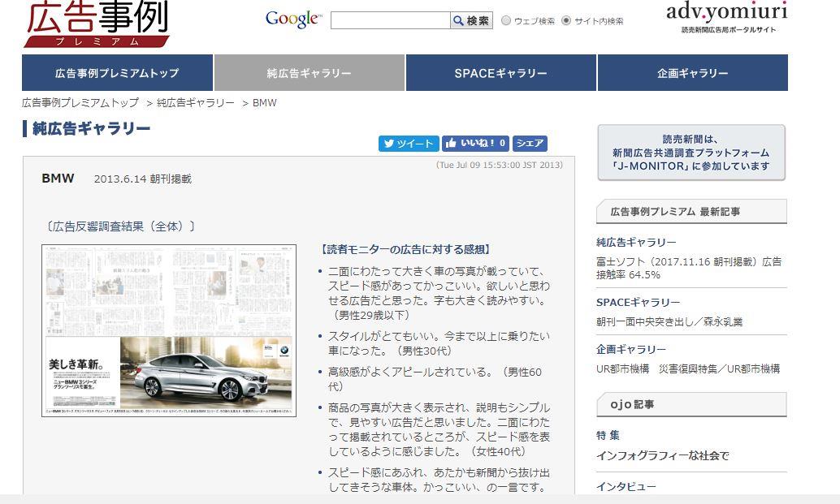Viewport: 840px width, 504px height.
Task: Click the 純広告ギャラリー page heading
Action: [x=91, y=128]
